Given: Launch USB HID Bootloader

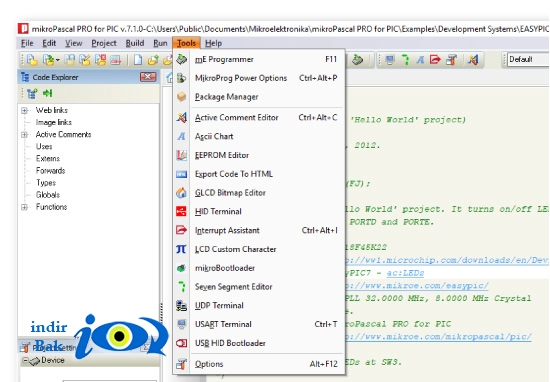Looking at the screenshot, I should 259,343.
